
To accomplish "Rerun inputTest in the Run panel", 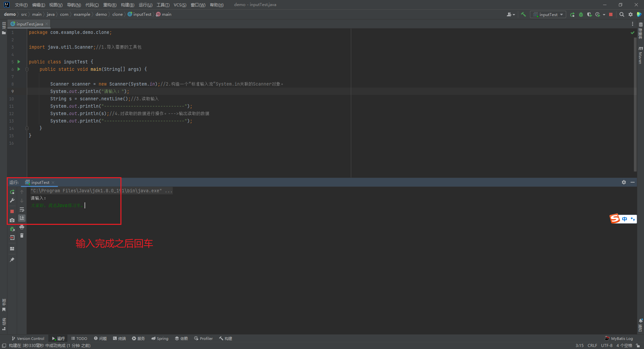I will point(12,192).
